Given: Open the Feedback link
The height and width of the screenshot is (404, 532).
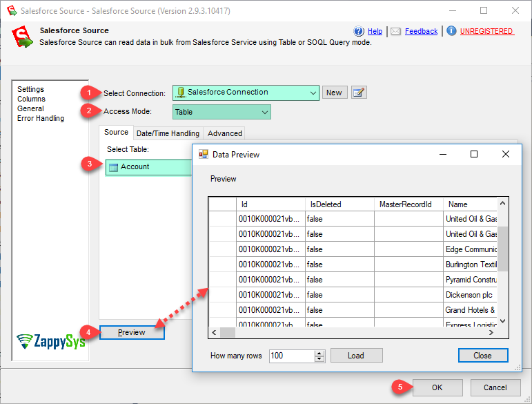Looking at the screenshot, I should click(x=421, y=31).
